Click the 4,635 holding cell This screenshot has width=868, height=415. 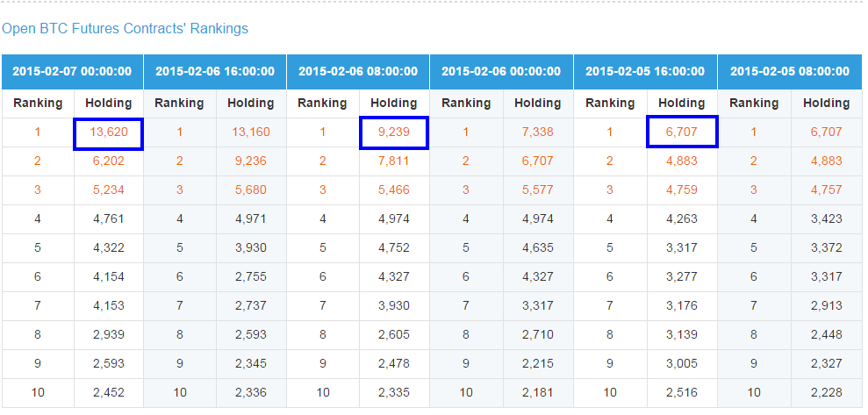point(538,248)
